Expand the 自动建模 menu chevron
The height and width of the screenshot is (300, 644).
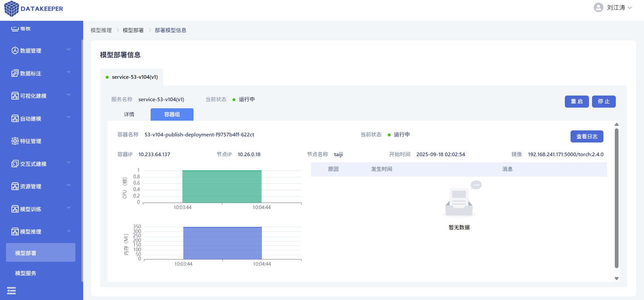[x=68, y=117]
